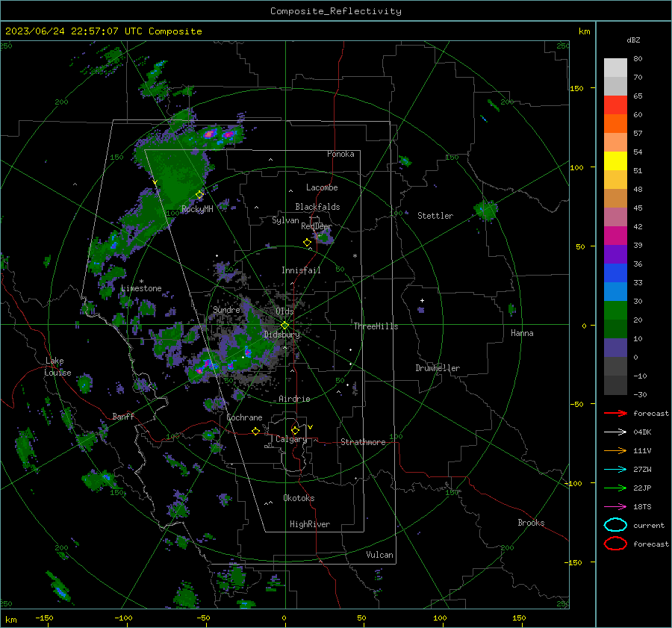Image resolution: width=672 pixels, height=628 pixels.
Task: Click the Innisfail city label
Action: (301, 270)
